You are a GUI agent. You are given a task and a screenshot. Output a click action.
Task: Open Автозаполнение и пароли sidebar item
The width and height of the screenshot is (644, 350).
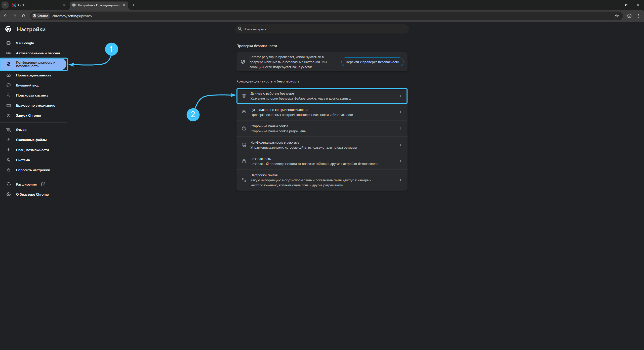point(38,53)
